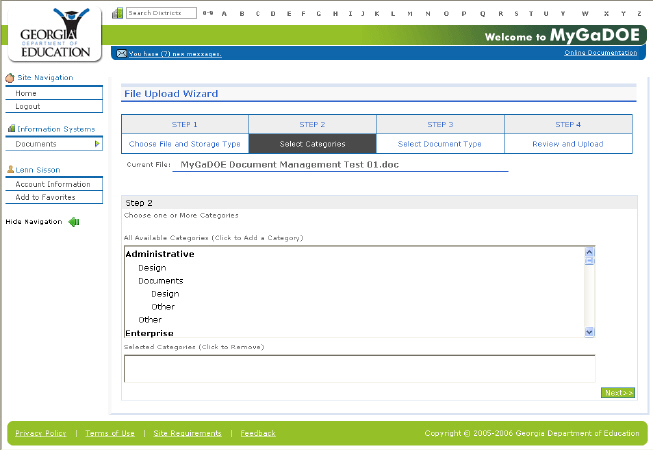The image size is (653, 451).
Task: Add Design under Documents
Action: point(165,294)
